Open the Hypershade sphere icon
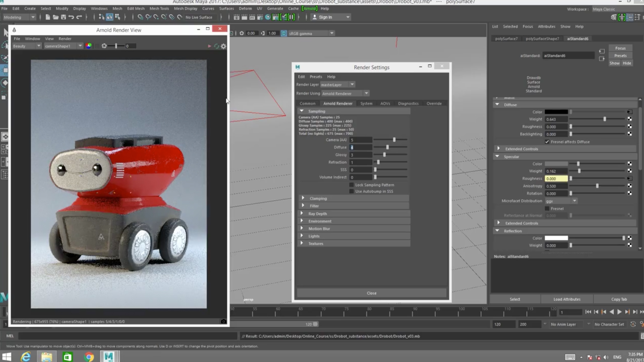This screenshot has height=362, width=644. coord(268,17)
